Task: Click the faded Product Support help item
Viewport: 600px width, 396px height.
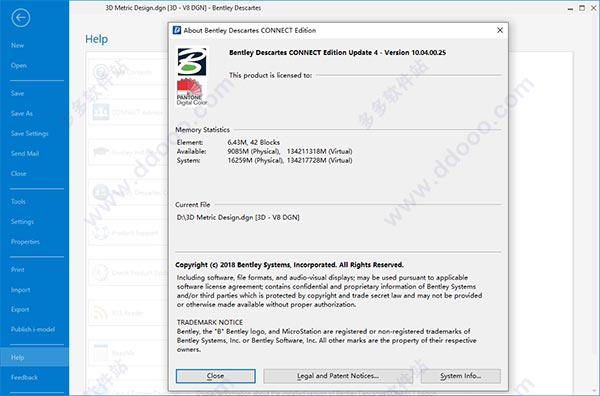Action: [128, 233]
